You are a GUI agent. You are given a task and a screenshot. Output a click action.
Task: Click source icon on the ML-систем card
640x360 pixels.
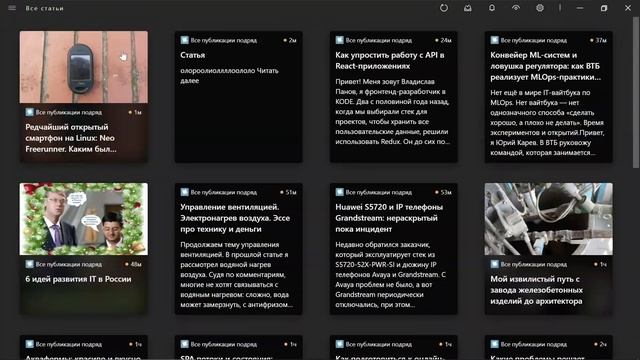coord(494,40)
